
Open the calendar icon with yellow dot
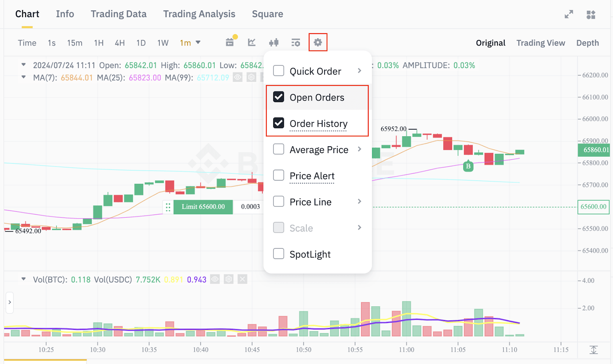tap(230, 42)
